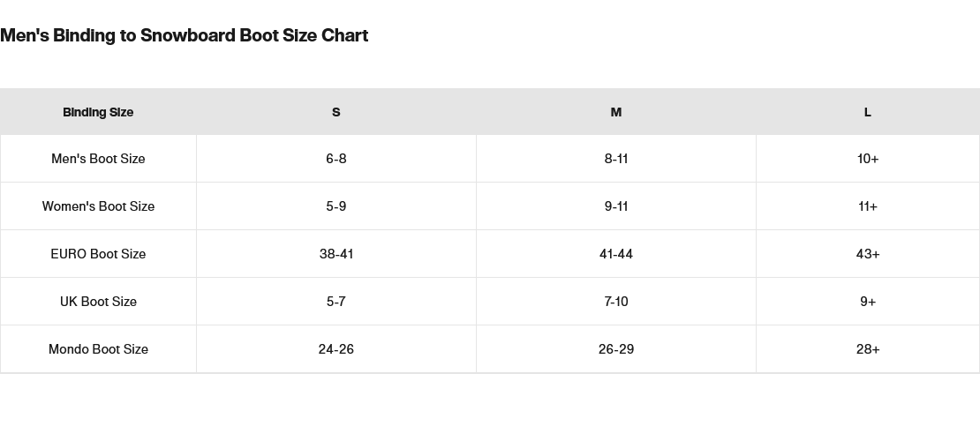Select the UK Boot Size row label
Image resolution: width=980 pixels, height=441 pixels.
click(98, 302)
